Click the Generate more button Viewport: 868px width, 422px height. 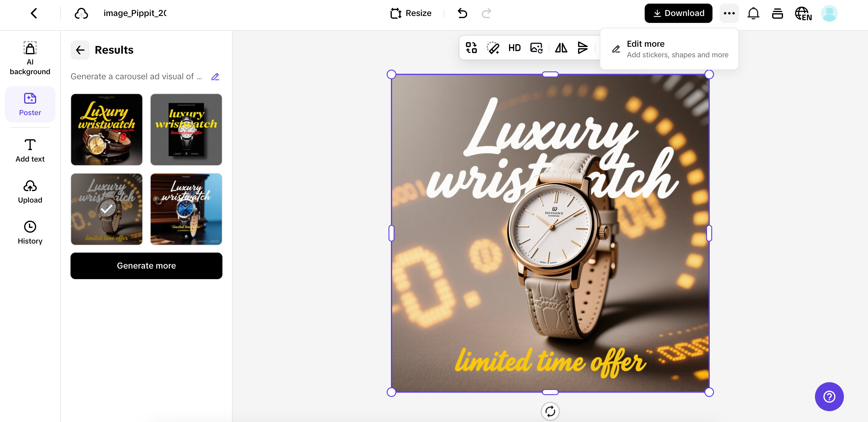click(x=146, y=266)
